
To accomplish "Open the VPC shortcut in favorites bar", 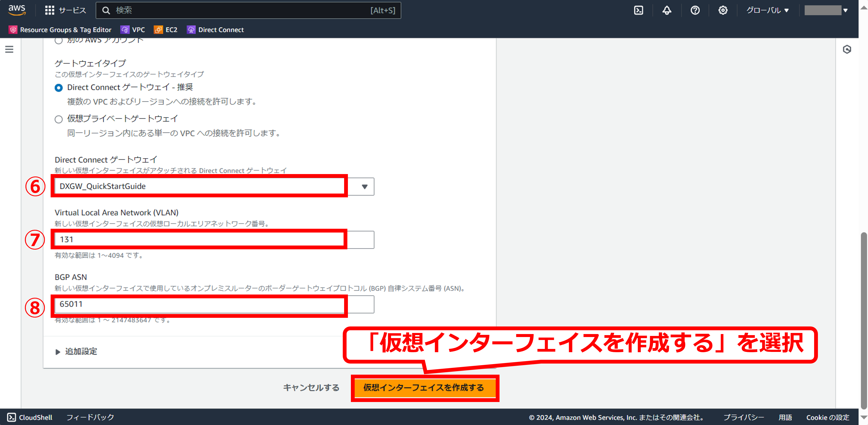I will tap(133, 30).
